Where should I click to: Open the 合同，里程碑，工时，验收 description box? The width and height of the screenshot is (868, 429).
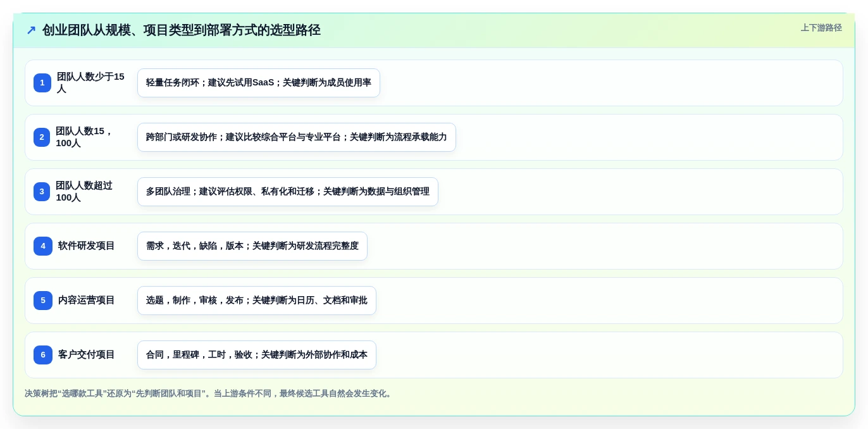click(257, 355)
